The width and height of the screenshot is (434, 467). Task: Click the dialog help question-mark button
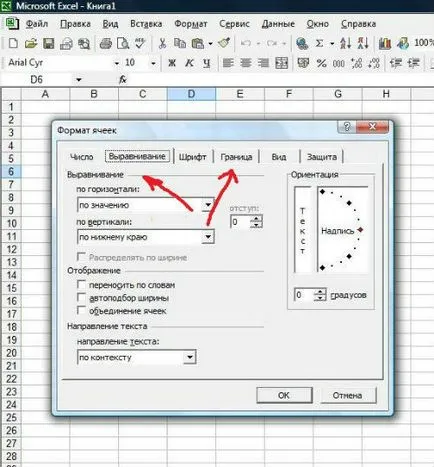347,127
